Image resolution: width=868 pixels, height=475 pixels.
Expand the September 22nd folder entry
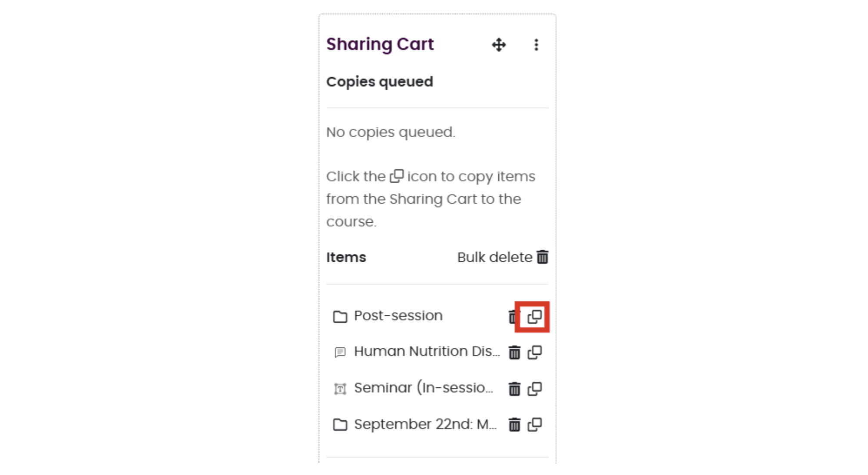[426, 424]
